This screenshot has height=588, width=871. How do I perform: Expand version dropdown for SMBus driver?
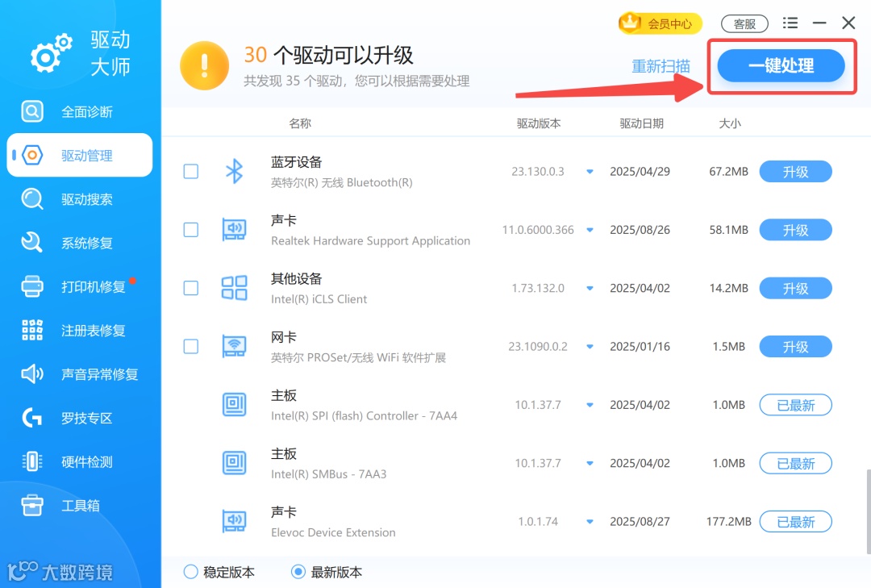[590, 464]
